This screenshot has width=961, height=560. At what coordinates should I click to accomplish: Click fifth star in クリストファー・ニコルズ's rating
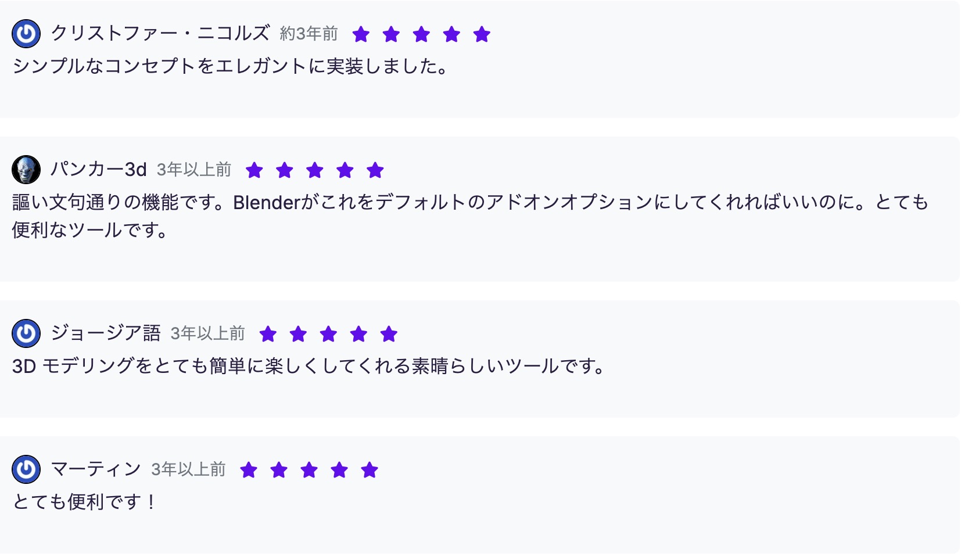(x=482, y=34)
